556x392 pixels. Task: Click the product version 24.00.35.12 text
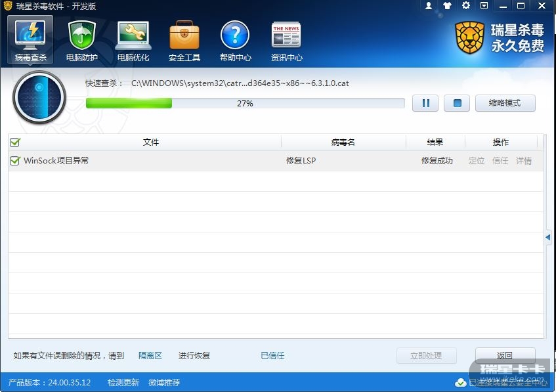(x=49, y=382)
